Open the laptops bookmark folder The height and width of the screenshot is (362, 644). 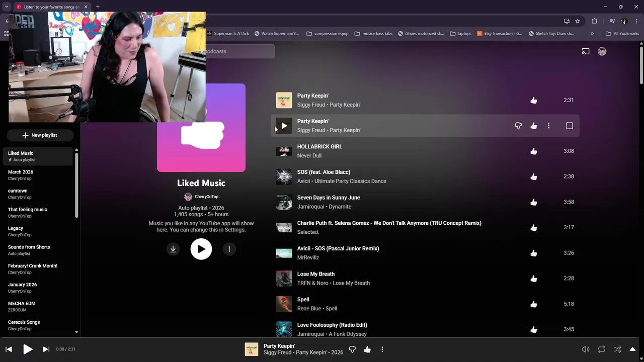click(x=461, y=34)
